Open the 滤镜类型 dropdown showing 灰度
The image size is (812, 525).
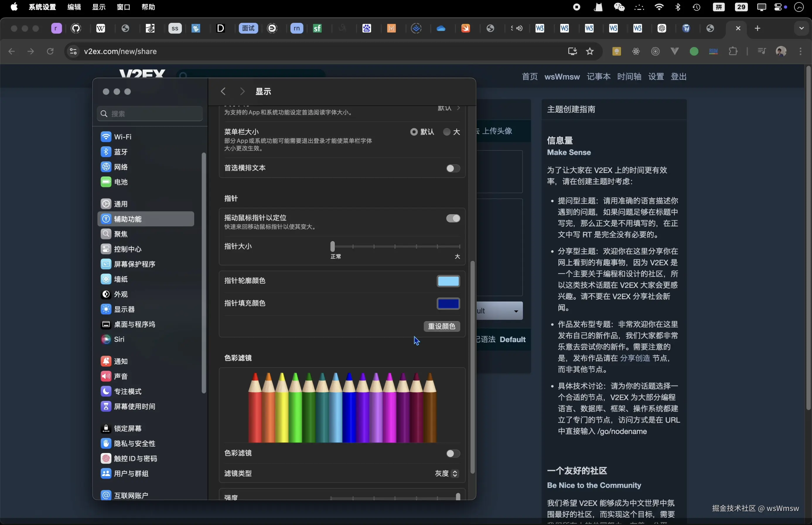445,473
